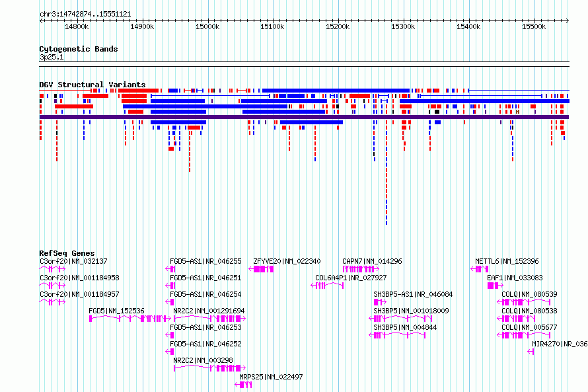The image size is (588, 392).
Task: Click the ZFYVE20 gene model glyph
Action: click(x=261, y=269)
